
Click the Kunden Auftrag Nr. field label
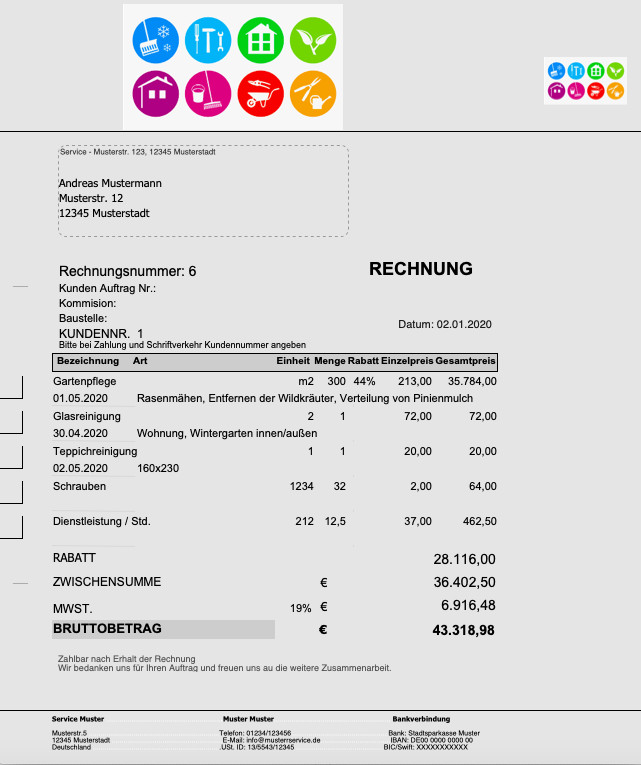(x=107, y=288)
